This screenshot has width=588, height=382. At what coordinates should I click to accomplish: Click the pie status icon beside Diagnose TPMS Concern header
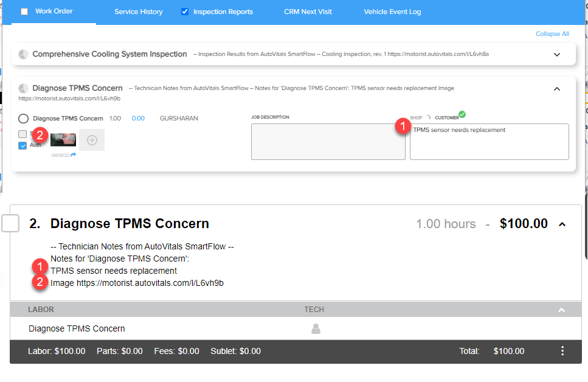click(23, 88)
